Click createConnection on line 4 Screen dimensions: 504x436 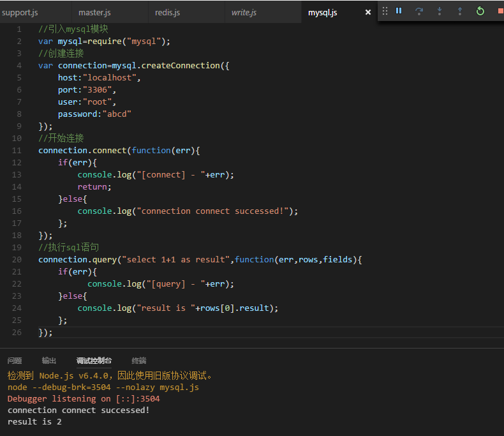[x=181, y=66]
